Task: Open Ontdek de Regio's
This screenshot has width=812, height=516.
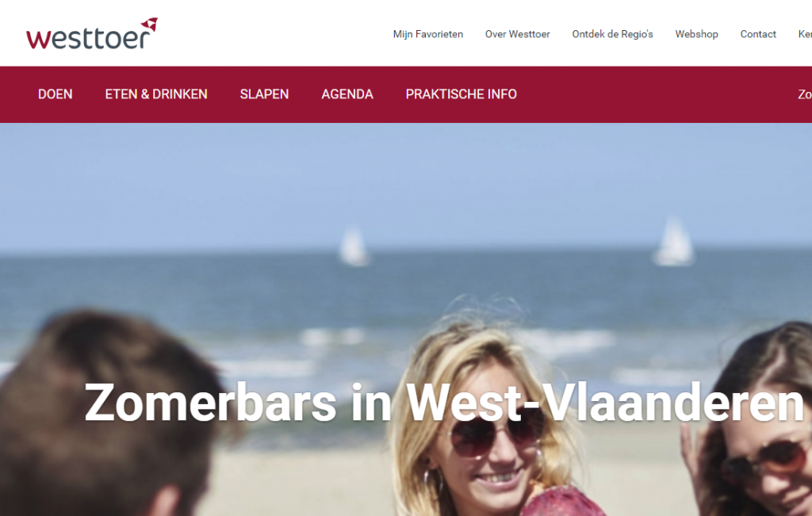Action: coord(613,34)
